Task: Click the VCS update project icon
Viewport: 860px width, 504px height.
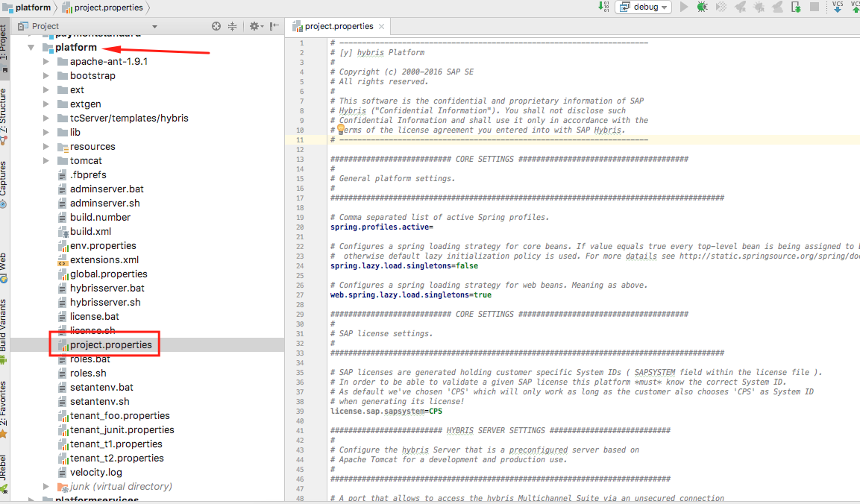Action: [838, 7]
